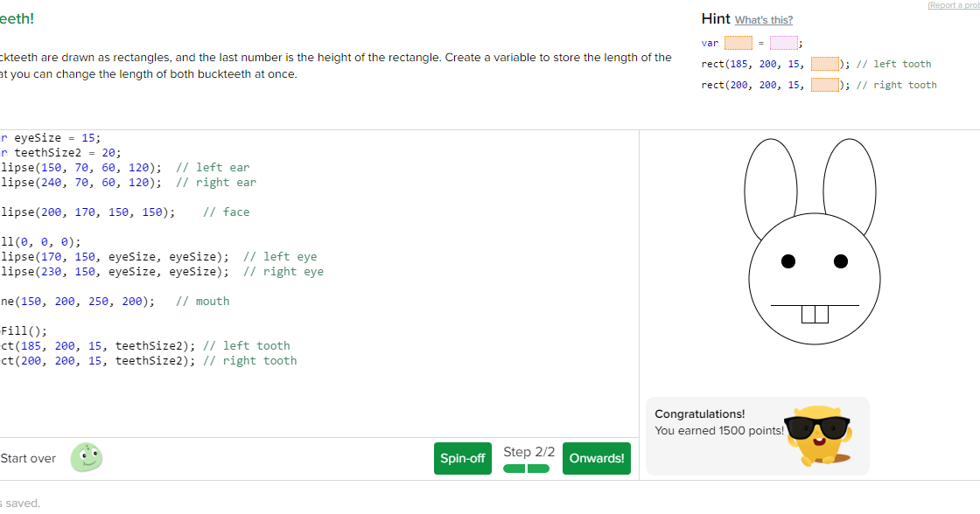This screenshot has height=514, width=980.
Task: Click Start over to reset the program
Action: pos(27,457)
